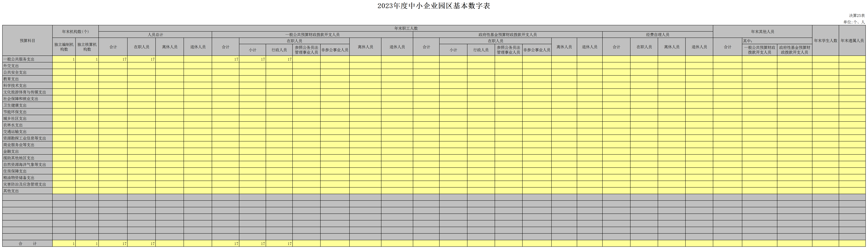Select the "独立编制机构数" column header
Screen dimensions: 868x249
64,47
